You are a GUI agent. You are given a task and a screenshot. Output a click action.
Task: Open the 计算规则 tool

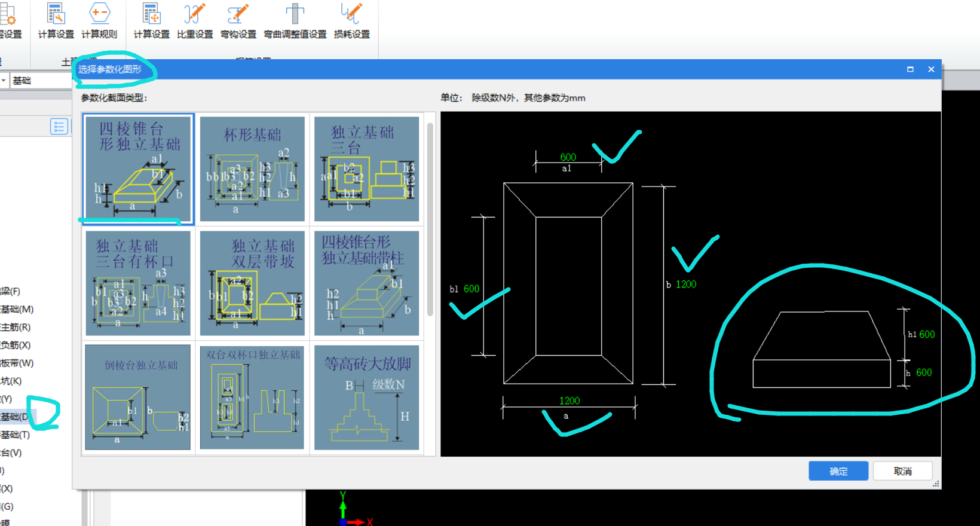tap(99, 22)
